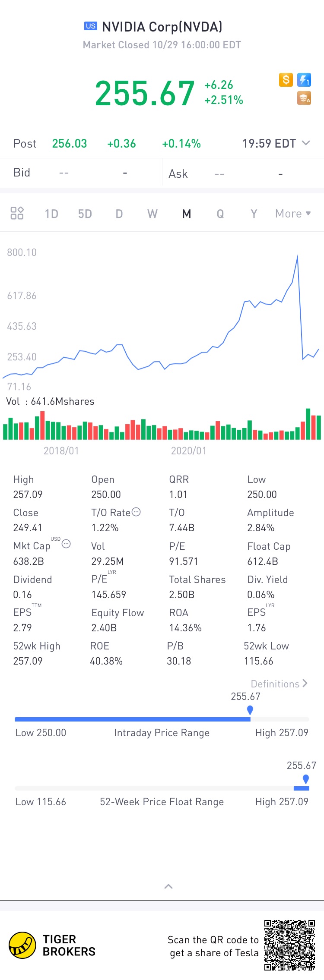The image size is (324, 980).
Task: Select the Y yearly chart tab
Action: tap(254, 214)
